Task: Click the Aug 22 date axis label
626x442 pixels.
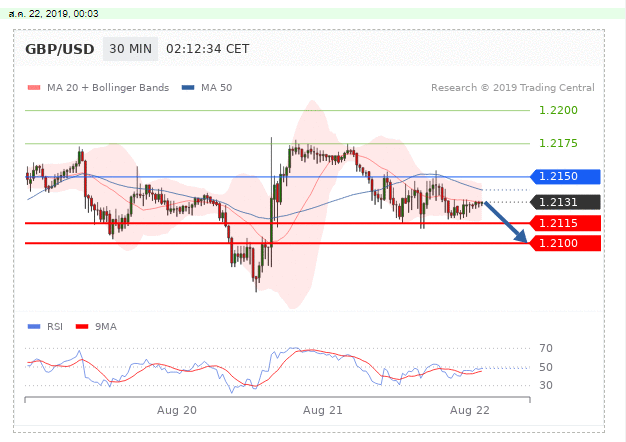Action: pyautogui.click(x=470, y=410)
